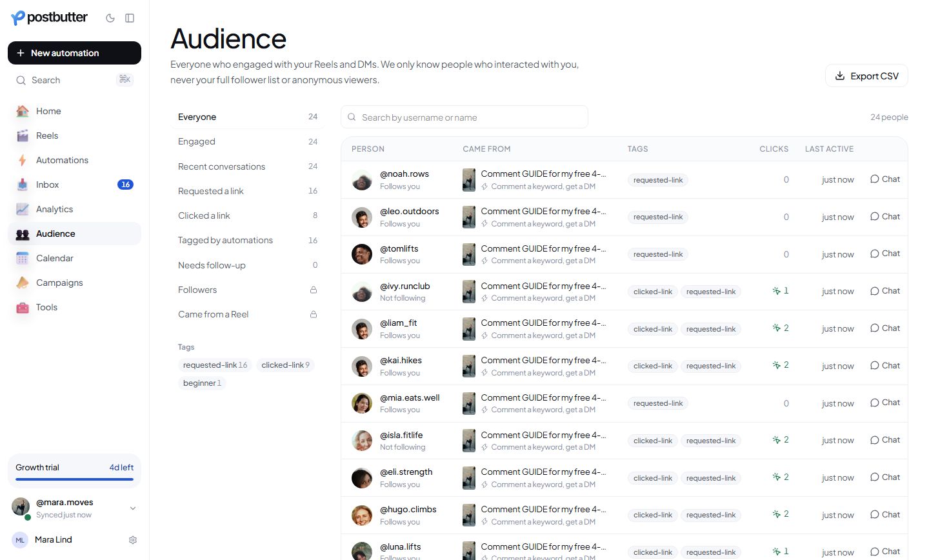Navigate to Analytics
The image size is (929, 560).
[x=74, y=209]
